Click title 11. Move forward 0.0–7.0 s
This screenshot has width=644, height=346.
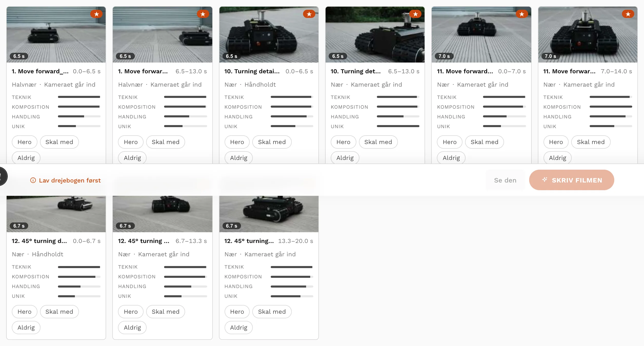coord(465,71)
